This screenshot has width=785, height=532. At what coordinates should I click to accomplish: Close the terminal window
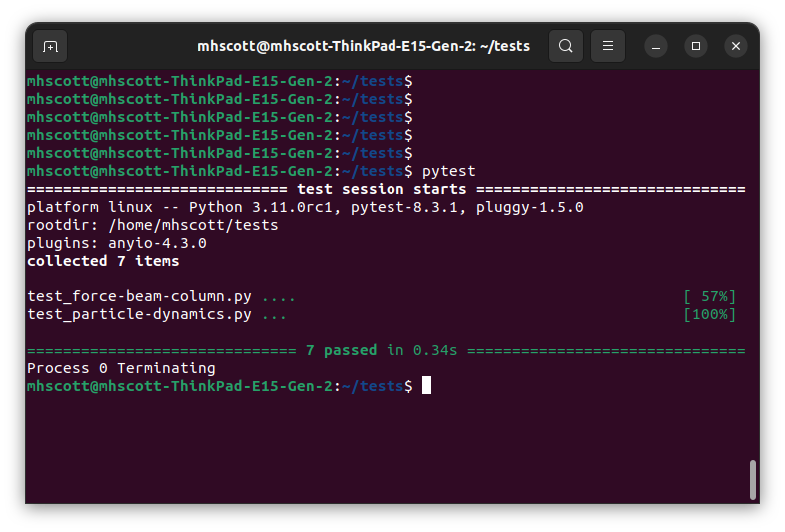736,46
